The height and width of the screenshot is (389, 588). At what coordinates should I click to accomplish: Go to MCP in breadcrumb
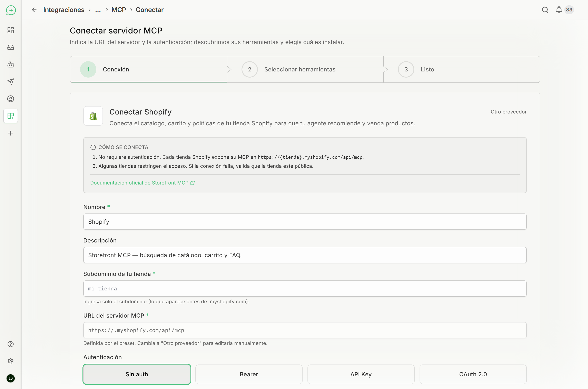[119, 10]
